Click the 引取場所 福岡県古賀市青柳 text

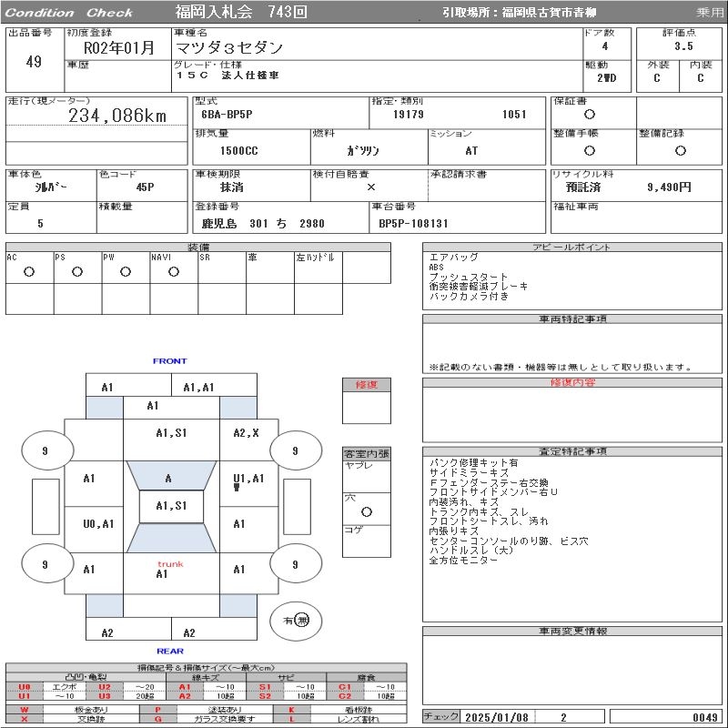tap(519, 13)
